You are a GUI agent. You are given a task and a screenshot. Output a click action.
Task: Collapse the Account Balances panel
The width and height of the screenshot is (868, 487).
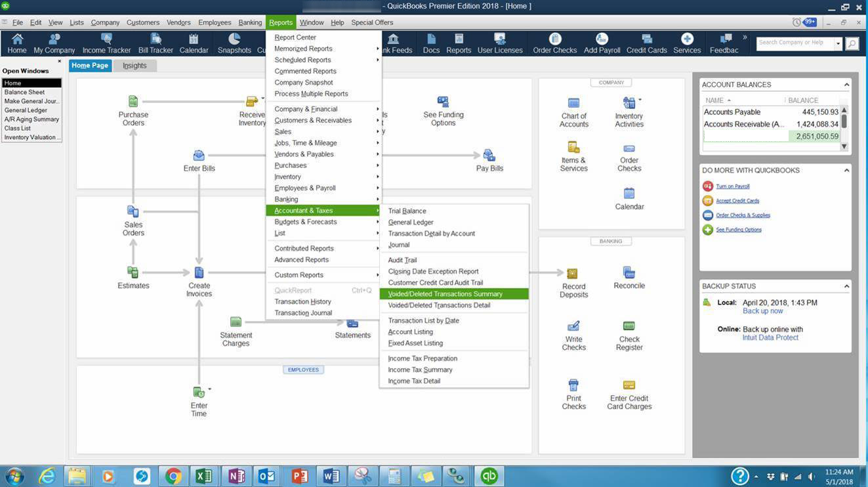[x=846, y=85]
